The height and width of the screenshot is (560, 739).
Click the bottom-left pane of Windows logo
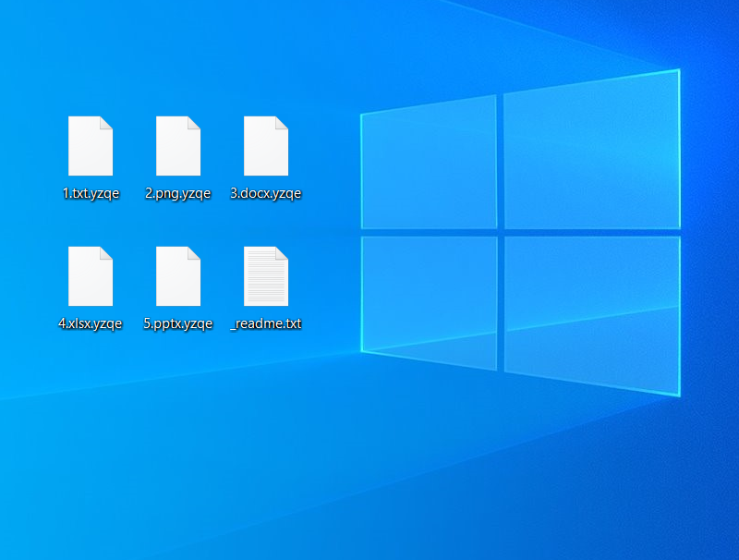tap(429, 296)
